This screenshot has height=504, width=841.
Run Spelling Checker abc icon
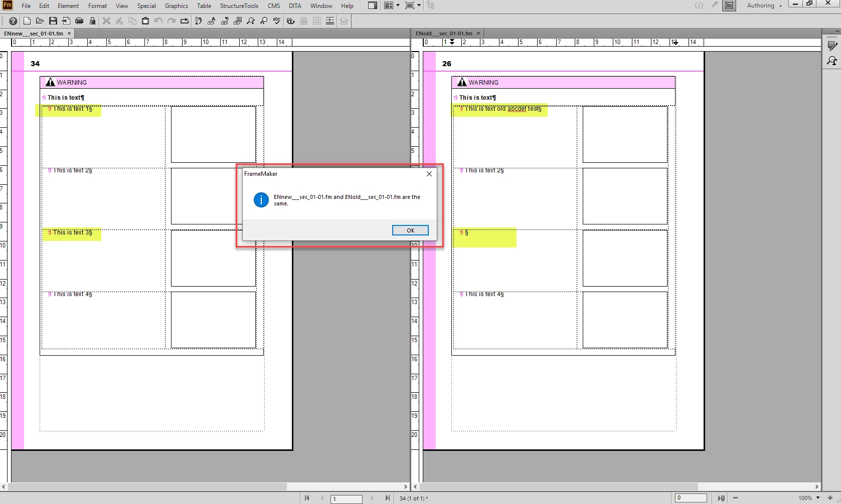(277, 21)
